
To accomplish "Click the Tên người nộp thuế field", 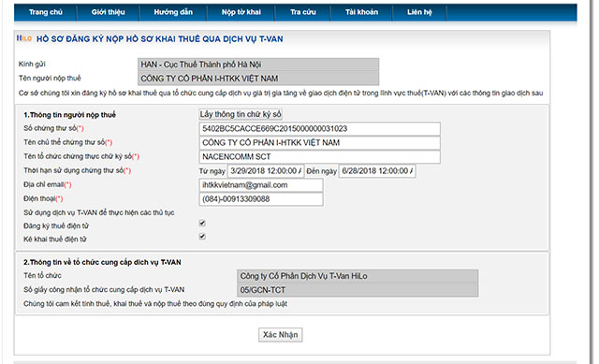I will pos(258,79).
